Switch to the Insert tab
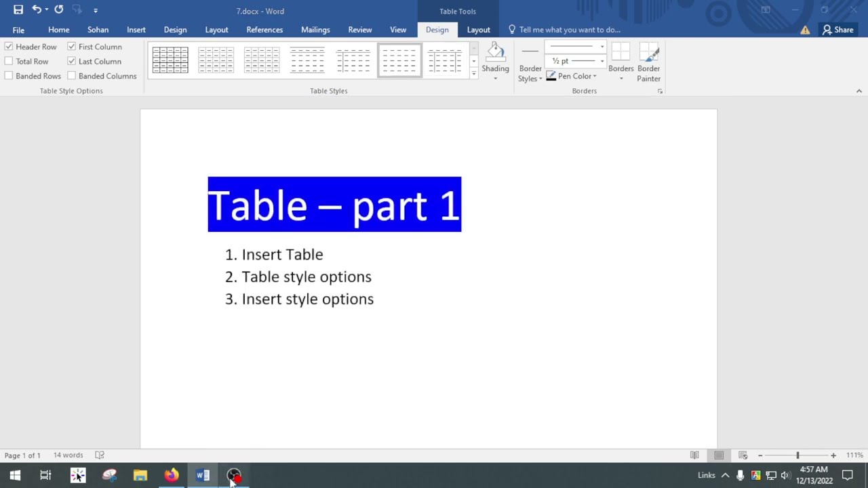Viewport: 868px width, 488px height. 136,30
